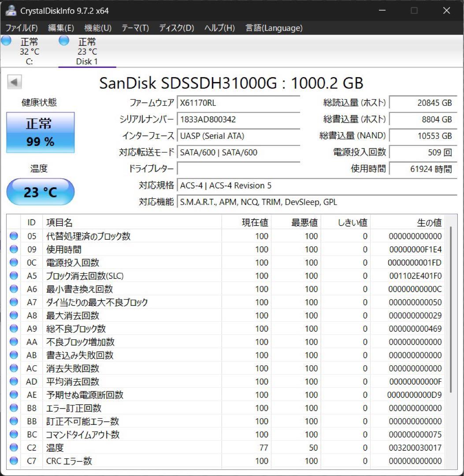Click the power on hours 61924 時間

[x=423, y=169]
